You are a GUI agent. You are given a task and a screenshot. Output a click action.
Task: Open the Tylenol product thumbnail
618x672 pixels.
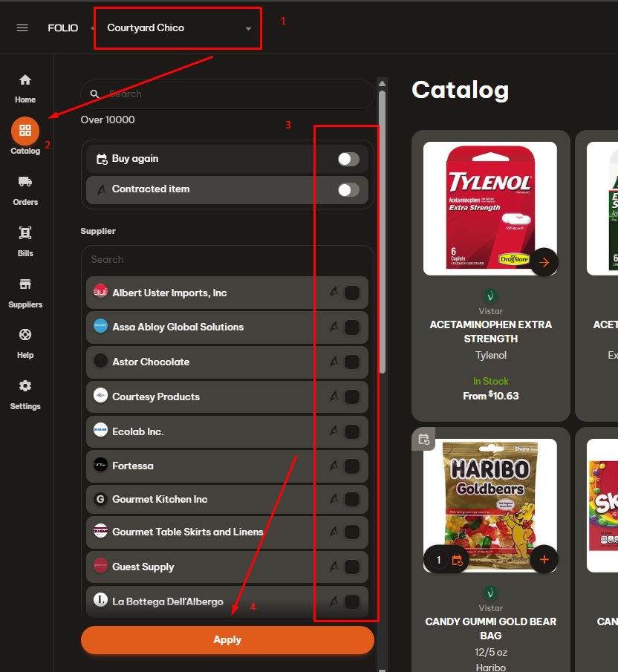489,208
